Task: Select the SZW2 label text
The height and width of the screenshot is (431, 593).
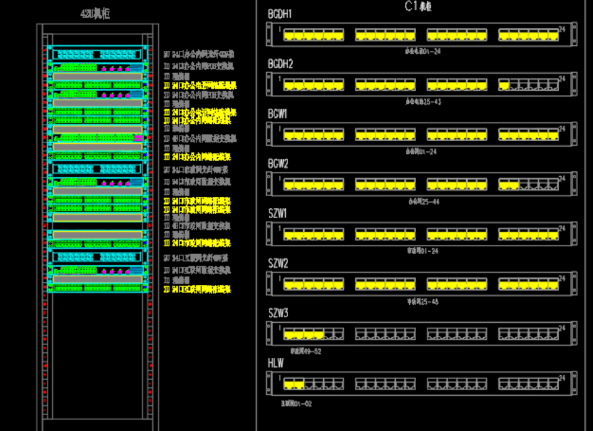Action: click(278, 263)
